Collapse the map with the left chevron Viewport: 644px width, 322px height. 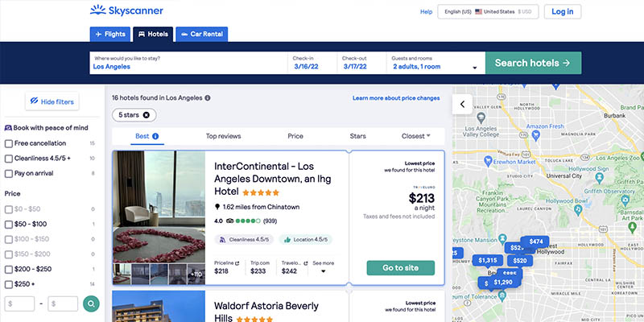click(x=463, y=104)
